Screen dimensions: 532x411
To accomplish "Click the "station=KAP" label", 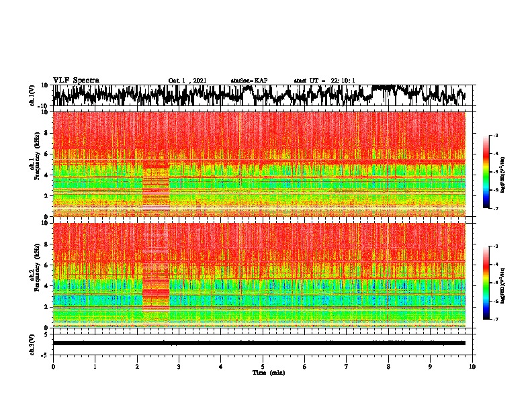I will coord(249,81).
